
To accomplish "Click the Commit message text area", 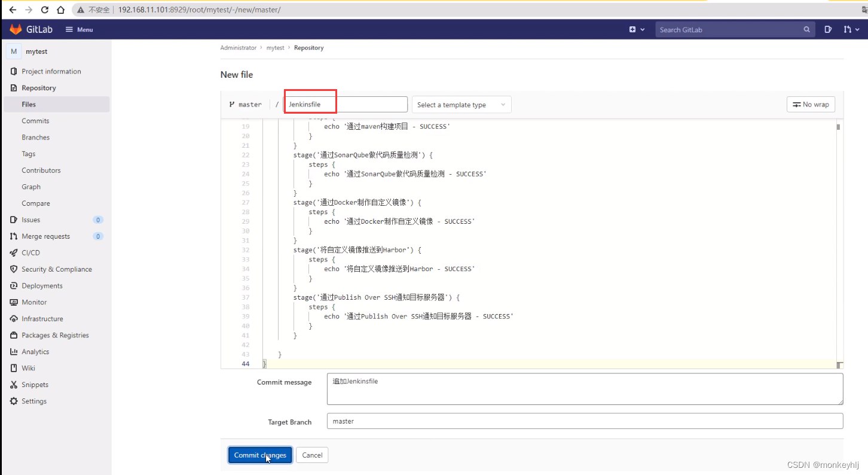I will [585, 389].
